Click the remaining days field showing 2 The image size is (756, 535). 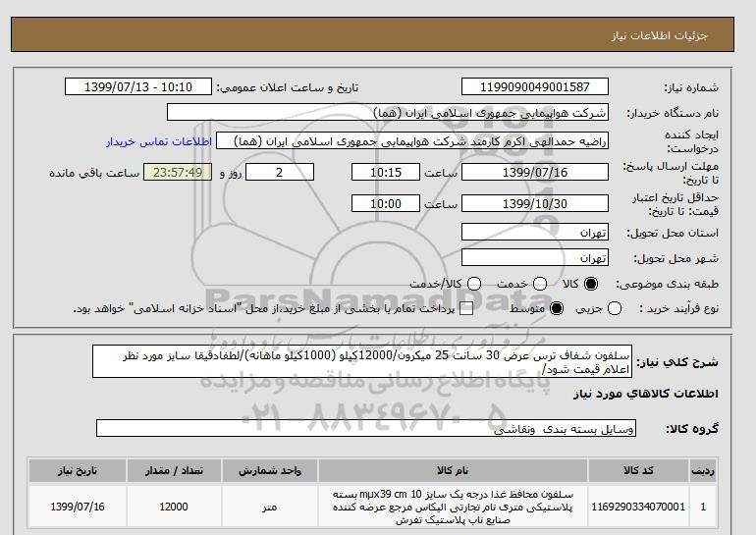280,172
